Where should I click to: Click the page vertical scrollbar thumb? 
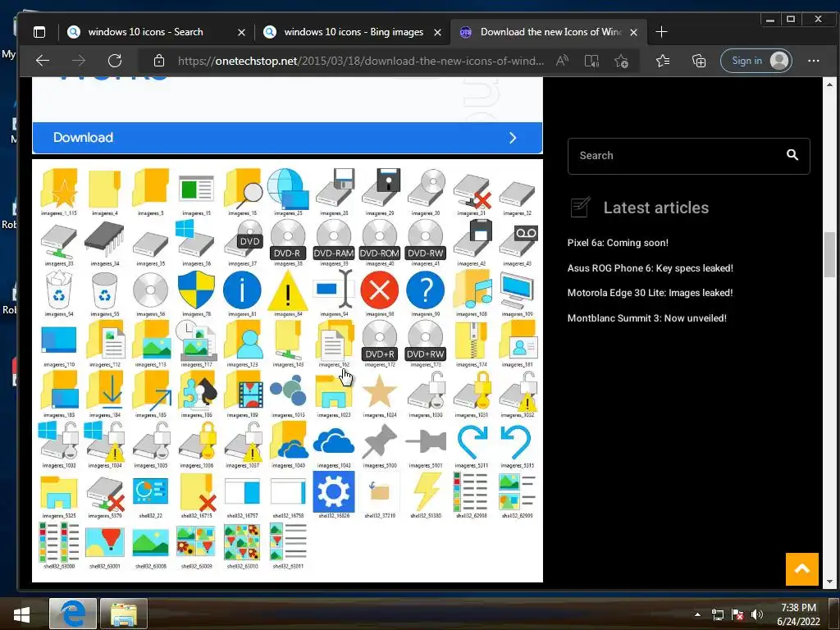click(x=829, y=254)
